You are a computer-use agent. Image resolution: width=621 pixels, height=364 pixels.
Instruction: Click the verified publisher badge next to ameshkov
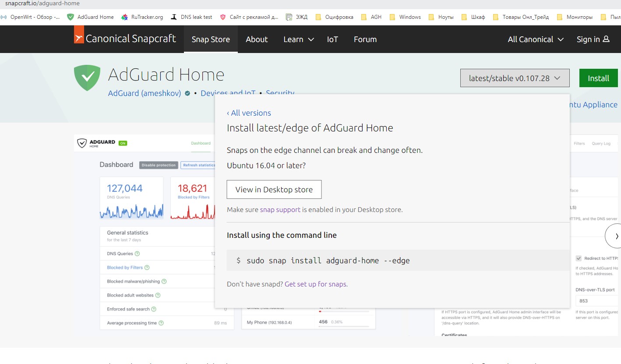pyautogui.click(x=187, y=93)
